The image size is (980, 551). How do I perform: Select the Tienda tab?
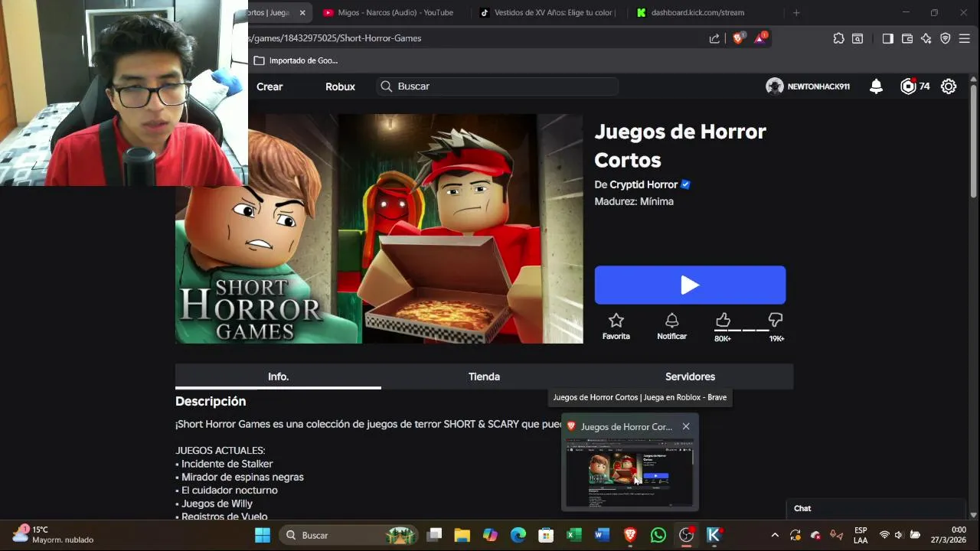[x=484, y=377]
